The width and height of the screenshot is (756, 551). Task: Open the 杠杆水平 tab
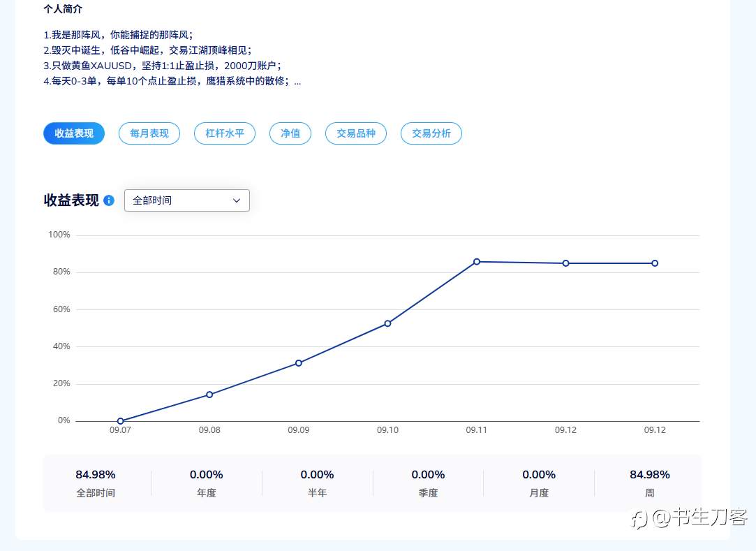(225, 133)
